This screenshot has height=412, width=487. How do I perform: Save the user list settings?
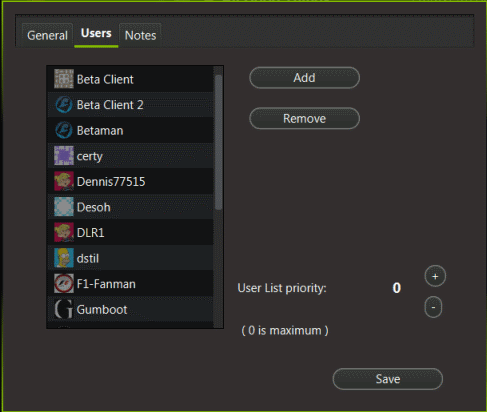coord(388,379)
